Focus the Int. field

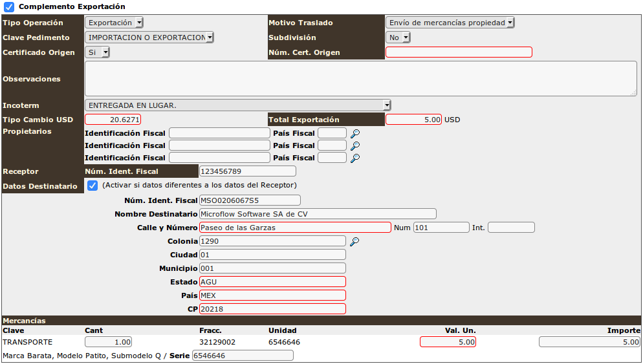point(512,227)
